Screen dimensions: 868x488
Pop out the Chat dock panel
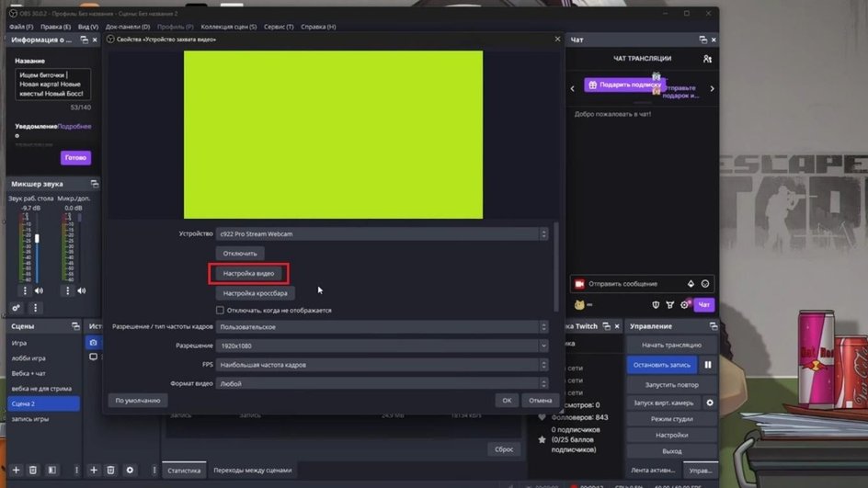(x=702, y=40)
